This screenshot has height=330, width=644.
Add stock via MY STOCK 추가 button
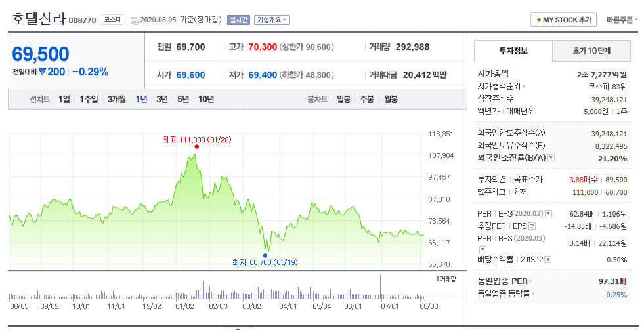click(563, 20)
